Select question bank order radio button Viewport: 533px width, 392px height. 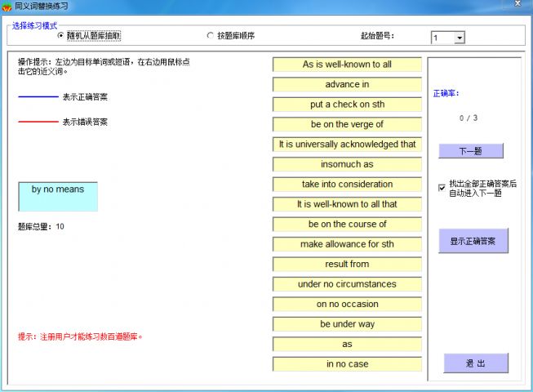coord(211,36)
